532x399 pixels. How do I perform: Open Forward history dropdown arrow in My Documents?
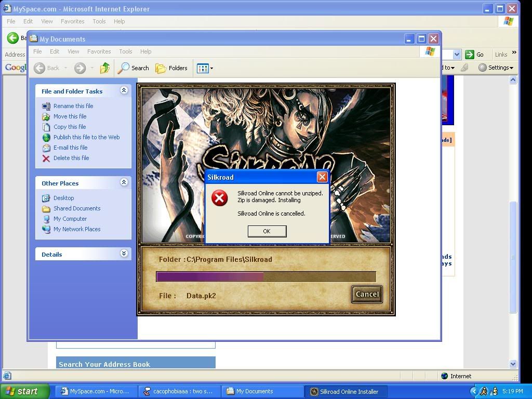[92, 68]
